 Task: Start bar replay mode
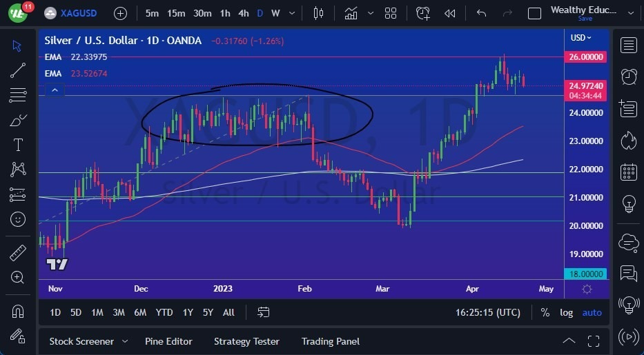pos(450,14)
